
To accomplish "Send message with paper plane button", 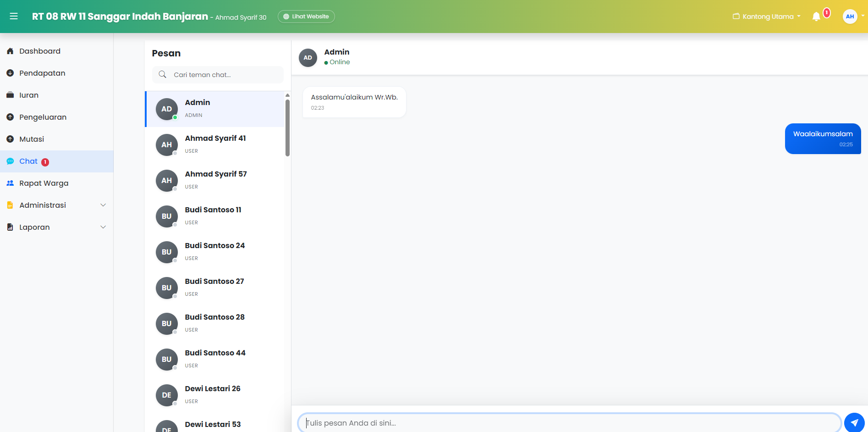I will [x=854, y=422].
